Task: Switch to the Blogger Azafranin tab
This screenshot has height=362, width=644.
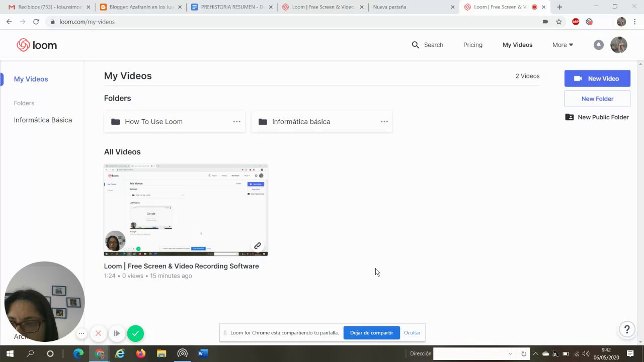Action: pos(140,7)
